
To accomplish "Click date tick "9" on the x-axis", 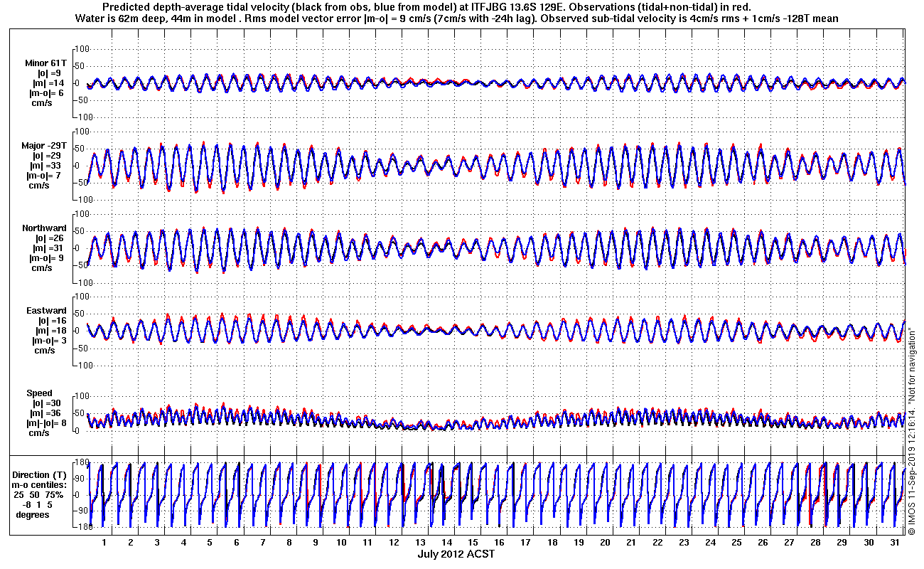I will 316,543.
